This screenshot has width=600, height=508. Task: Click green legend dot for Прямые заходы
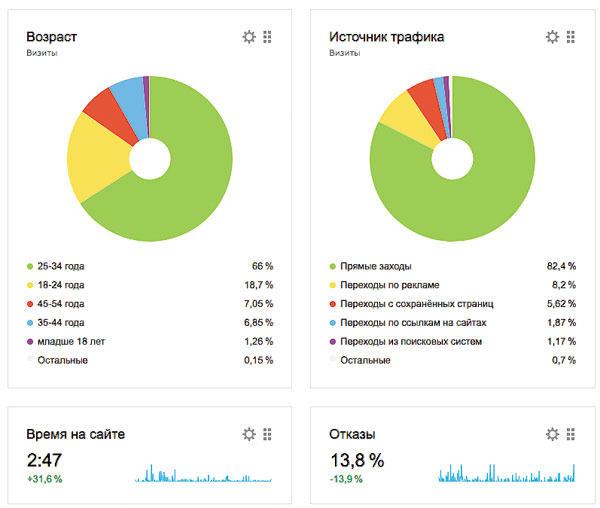pos(333,266)
